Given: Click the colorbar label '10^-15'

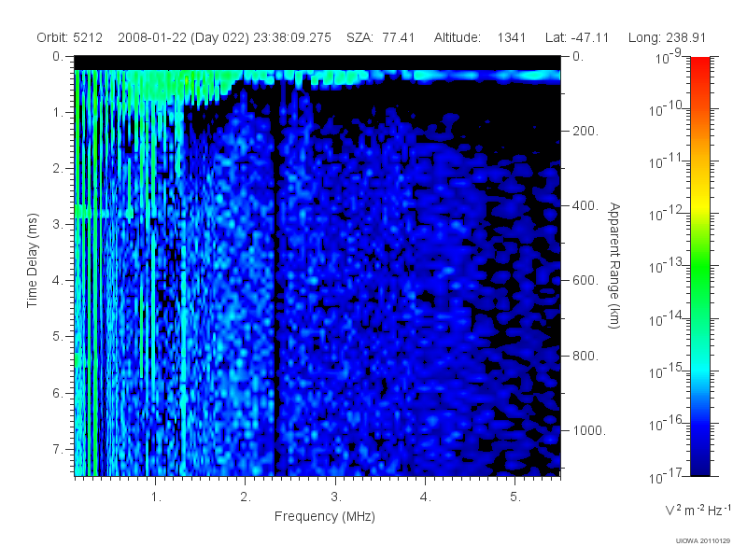Looking at the screenshot, I should pos(666,371).
